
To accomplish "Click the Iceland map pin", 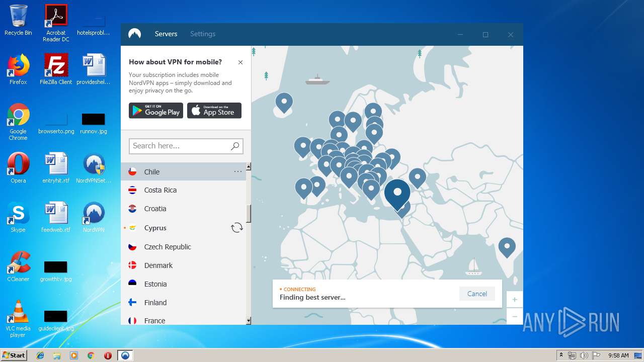I will tap(284, 104).
